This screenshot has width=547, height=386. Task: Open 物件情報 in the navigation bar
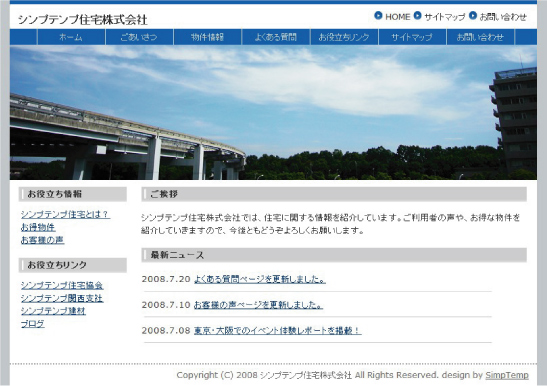(208, 37)
